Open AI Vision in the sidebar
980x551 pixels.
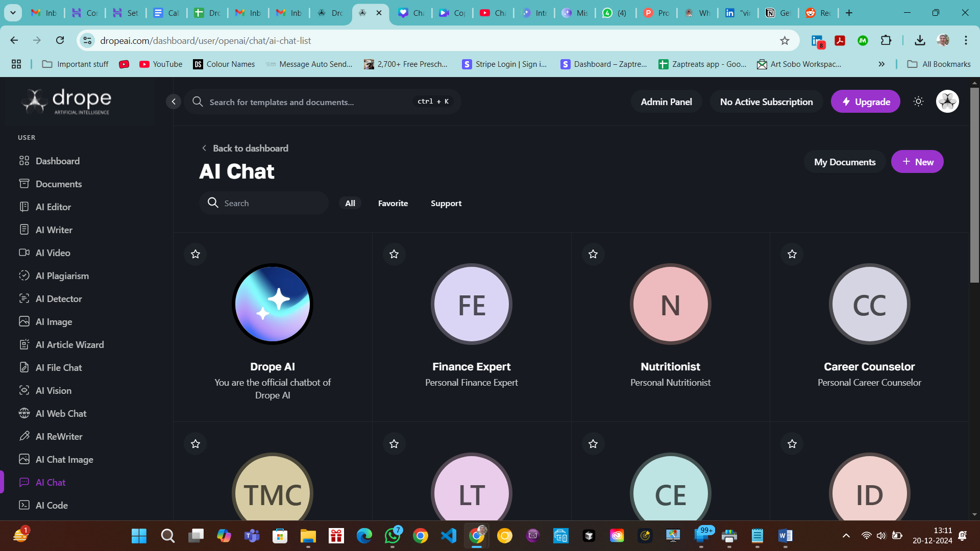tap(53, 390)
